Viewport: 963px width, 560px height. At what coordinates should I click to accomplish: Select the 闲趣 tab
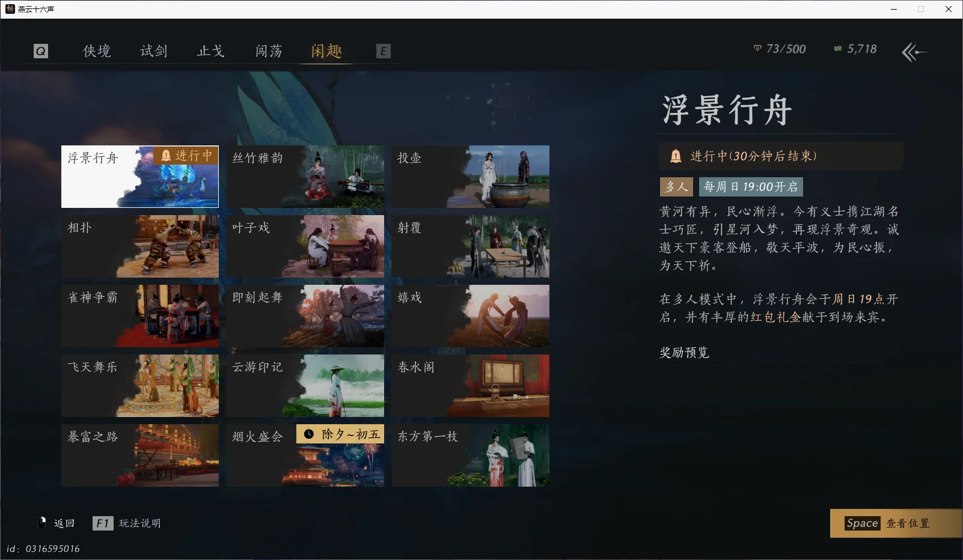[x=326, y=51]
